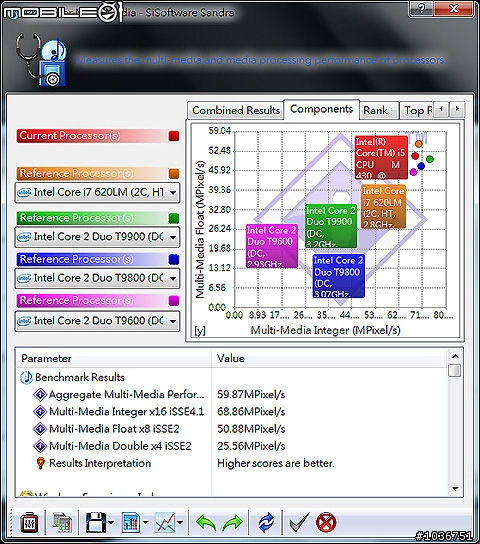Click the bar chart report icon

coord(131,522)
